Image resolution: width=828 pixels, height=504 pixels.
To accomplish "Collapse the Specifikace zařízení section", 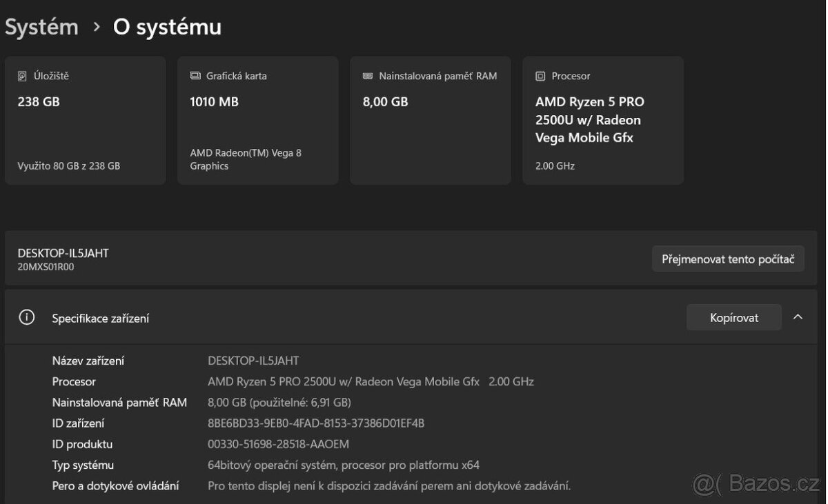I will pyautogui.click(x=798, y=316).
